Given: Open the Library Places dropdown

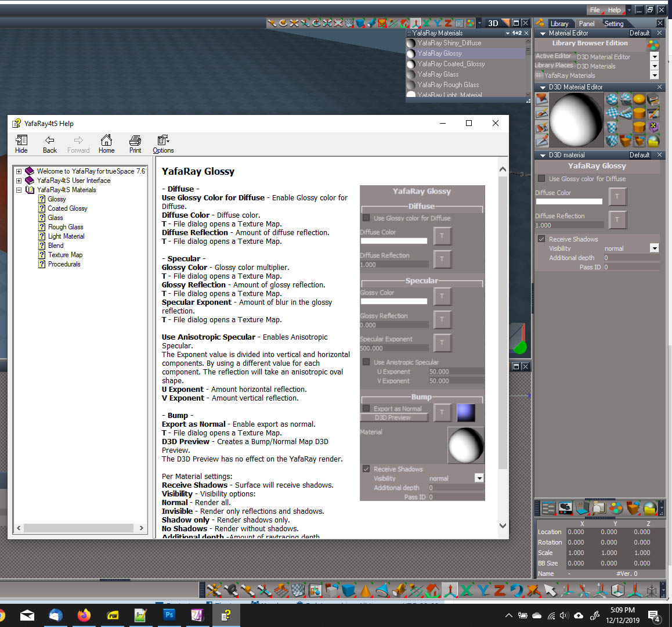Looking at the screenshot, I should 655,66.
